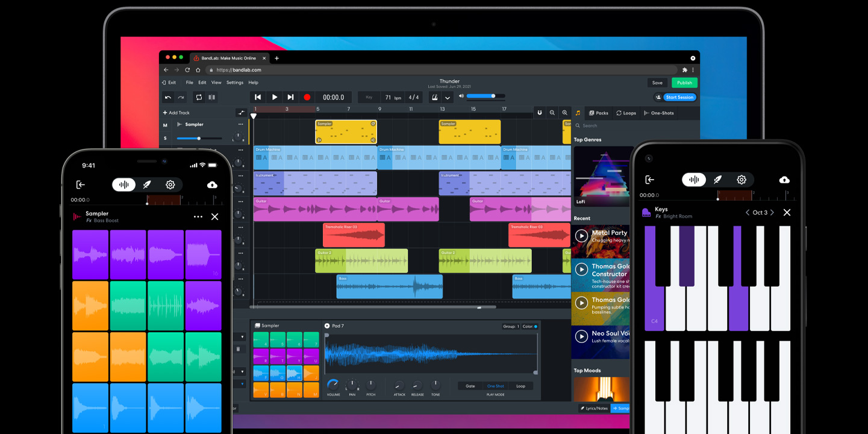The image size is (868, 434).
Task: Open the 4/4 time signature selector
Action: point(413,97)
